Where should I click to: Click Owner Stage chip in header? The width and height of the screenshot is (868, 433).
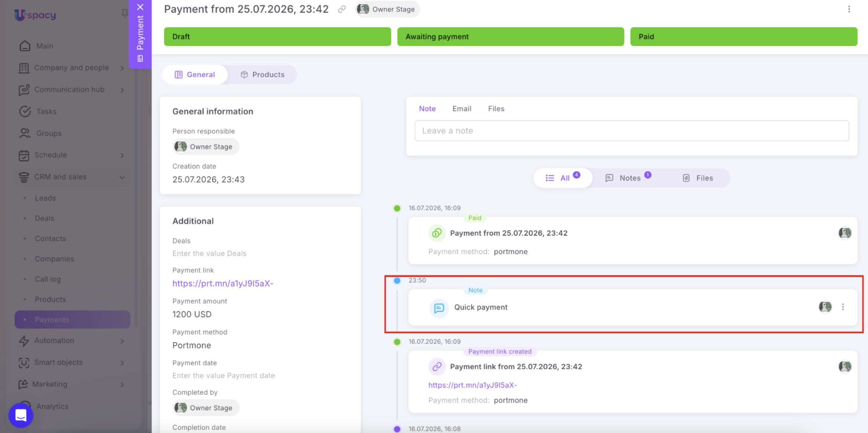pyautogui.click(x=387, y=9)
